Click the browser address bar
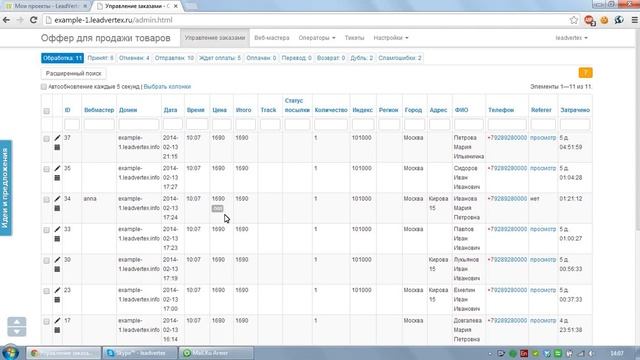This screenshot has height=360, width=640. pyautogui.click(x=306, y=20)
